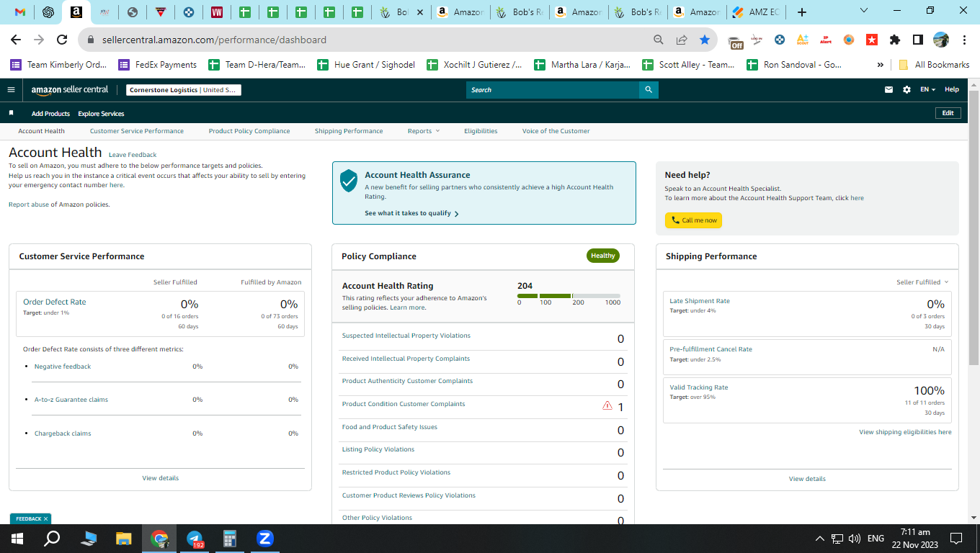Switch to the AMZ EC browser tab
Image resolution: width=980 pixels, height=553 pixels.
(757, 12)
